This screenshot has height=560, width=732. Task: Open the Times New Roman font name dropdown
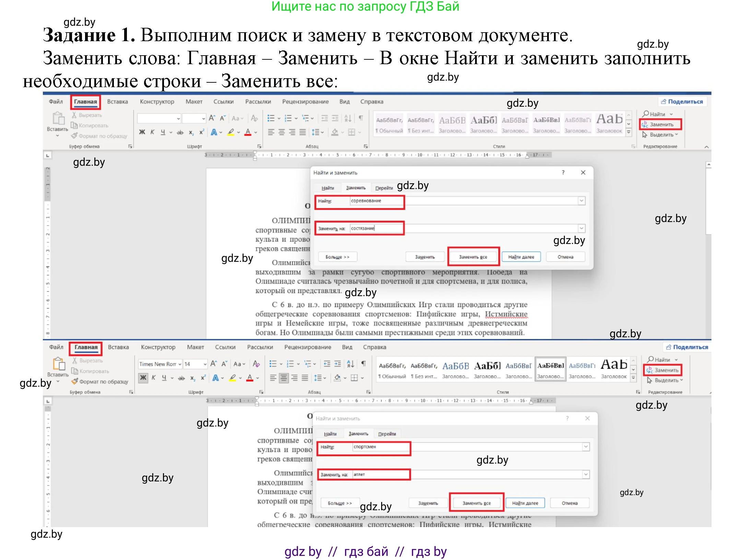click(180, 364)
